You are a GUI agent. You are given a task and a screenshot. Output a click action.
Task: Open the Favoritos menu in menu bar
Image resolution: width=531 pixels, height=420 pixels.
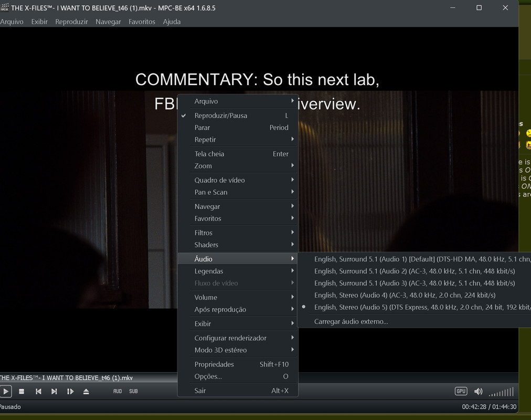[142, 22]
